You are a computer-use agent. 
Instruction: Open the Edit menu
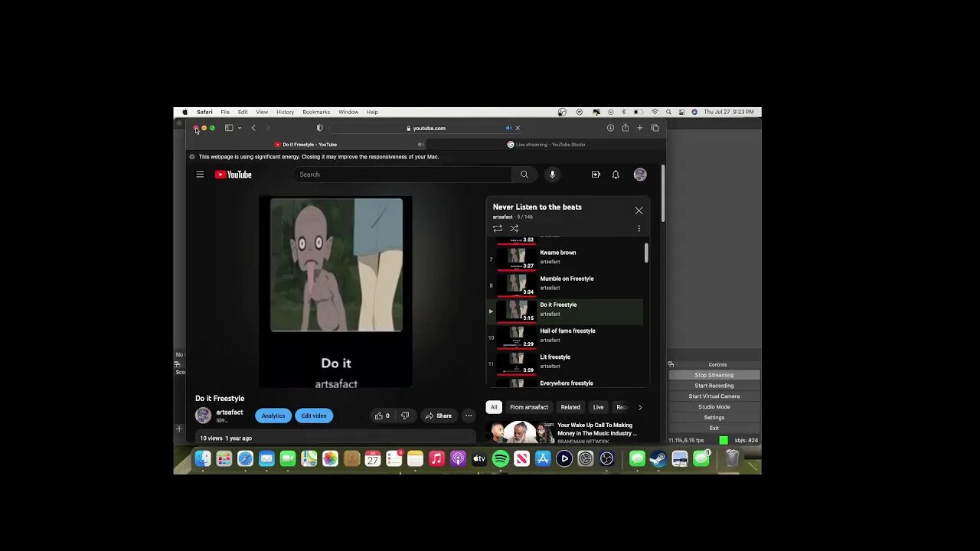tap(243, 112)
